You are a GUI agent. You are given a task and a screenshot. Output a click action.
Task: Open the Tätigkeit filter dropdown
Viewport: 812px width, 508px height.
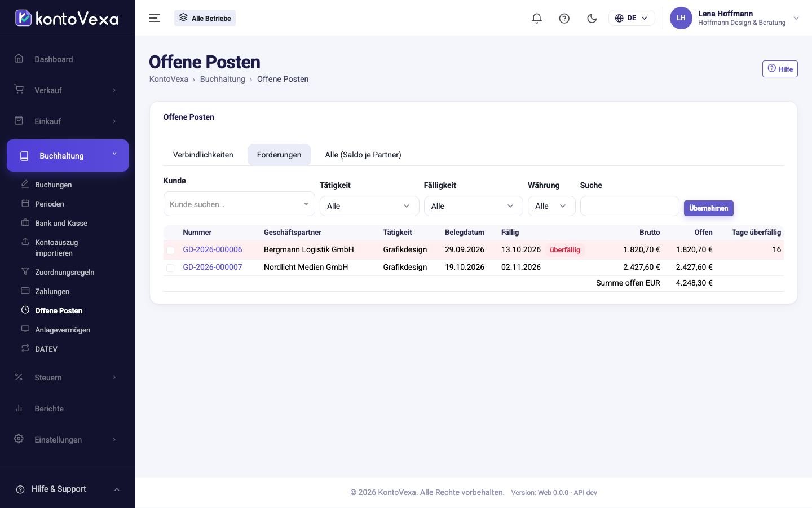(x=369, y=206)
